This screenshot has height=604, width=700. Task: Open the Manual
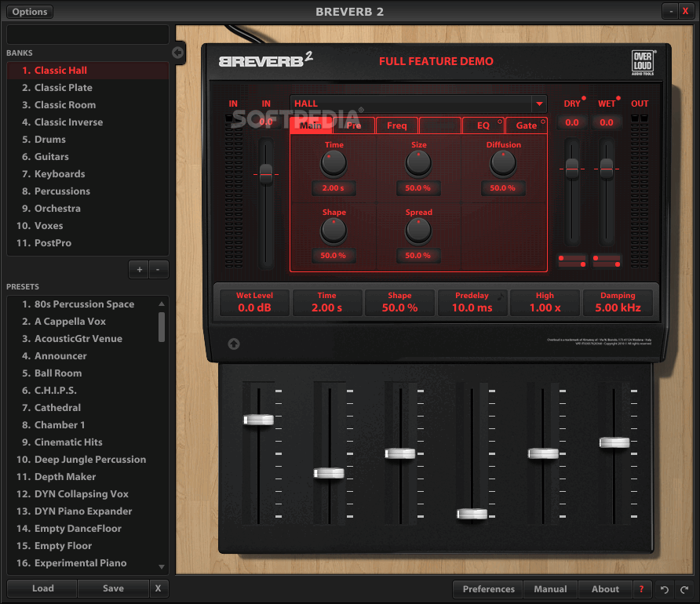click(550, 589)
